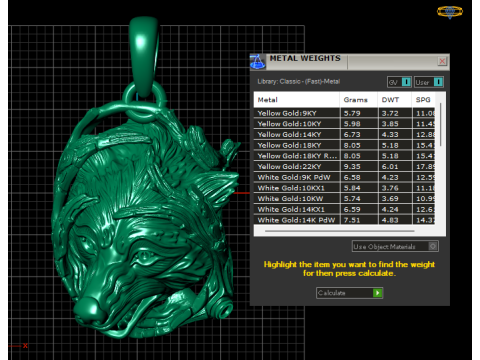The width and height of the screenshot is (480, 360).
Task: Sort by the Metal column header
Action: [297, 100]
